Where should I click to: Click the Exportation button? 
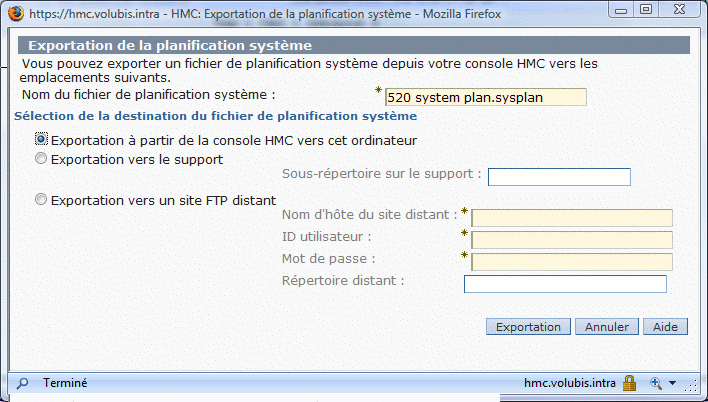click(x=528, y=327)
